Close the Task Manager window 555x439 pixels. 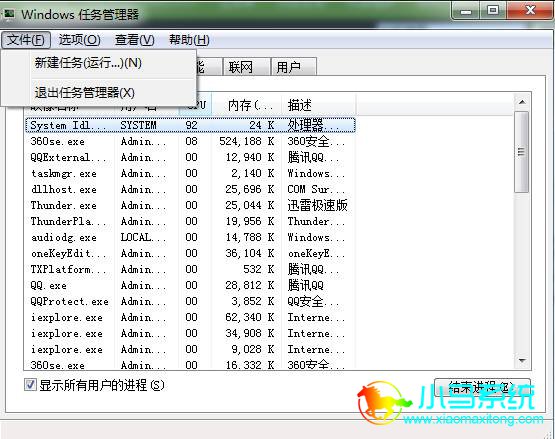coord(530,11)
